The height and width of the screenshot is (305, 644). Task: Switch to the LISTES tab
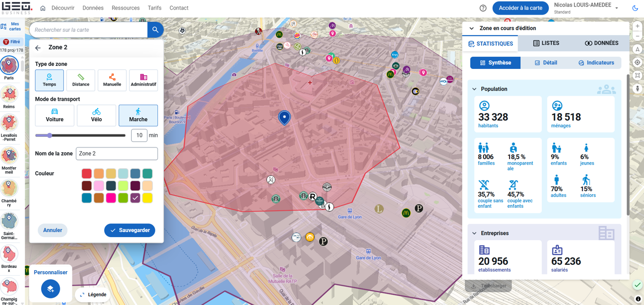point(546,43)
